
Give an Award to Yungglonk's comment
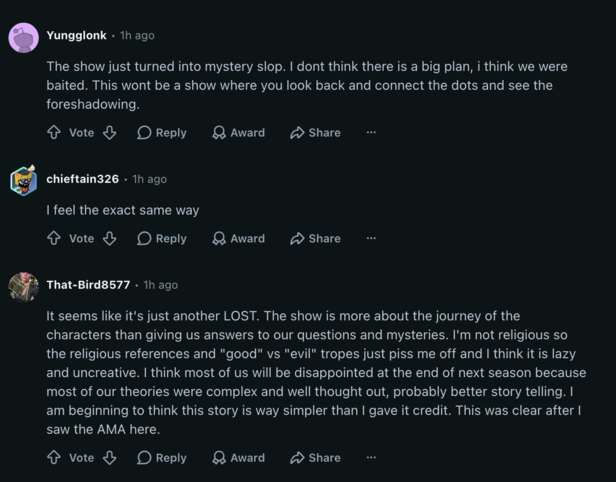238,132
